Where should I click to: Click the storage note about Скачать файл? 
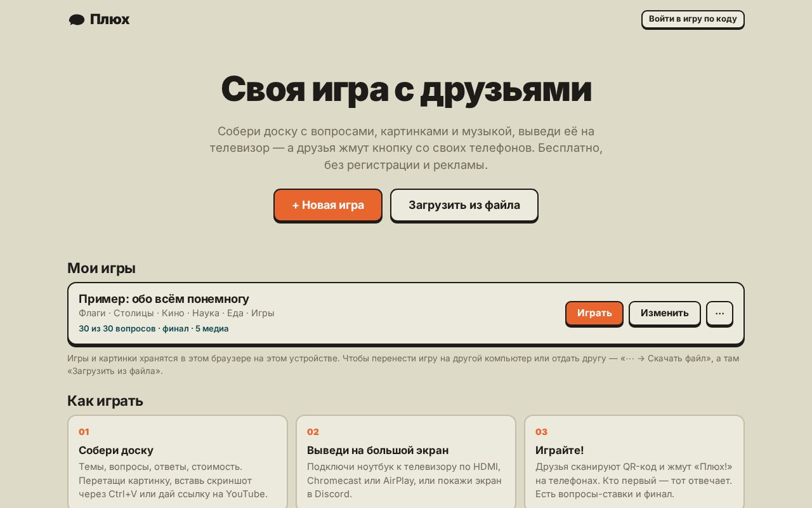click(x=403, y=364)
